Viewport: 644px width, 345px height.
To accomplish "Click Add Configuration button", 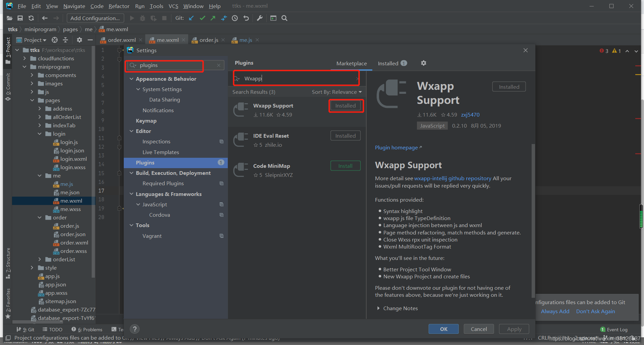I will coord(95,18).
